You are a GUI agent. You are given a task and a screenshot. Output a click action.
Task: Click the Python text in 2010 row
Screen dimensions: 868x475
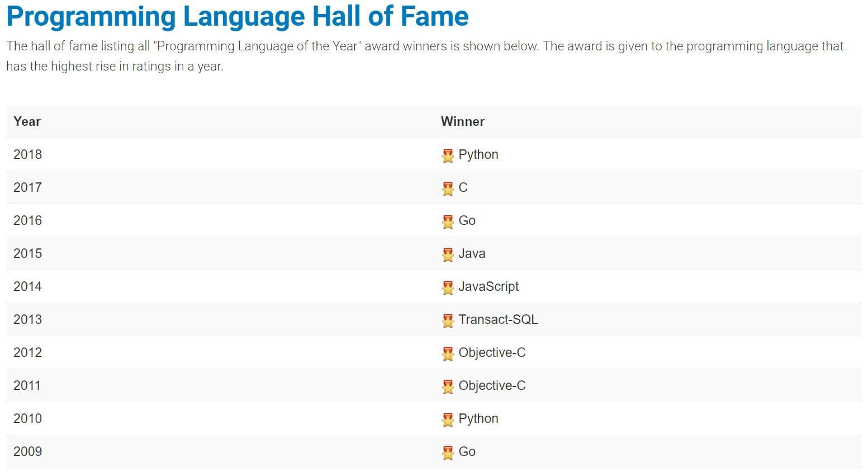478,418
